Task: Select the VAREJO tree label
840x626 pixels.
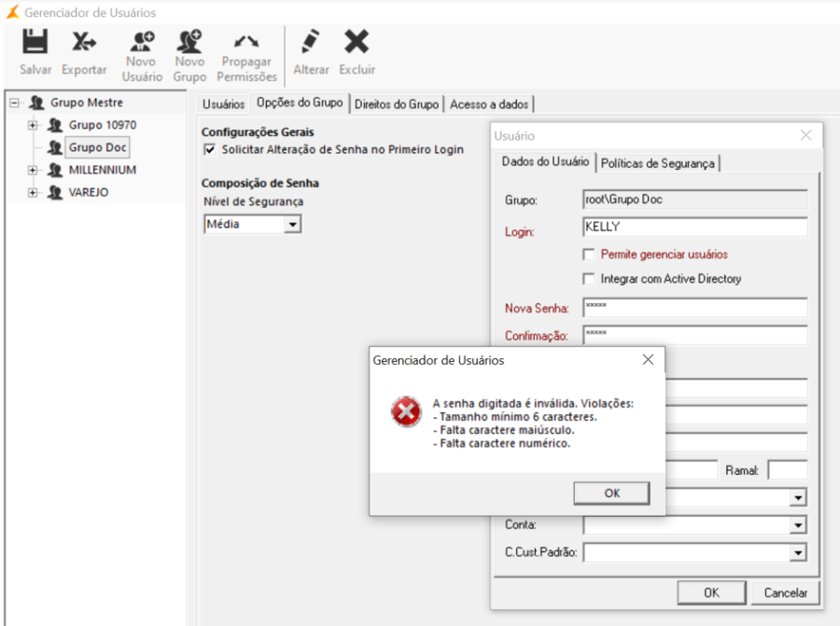Action: 89,192
